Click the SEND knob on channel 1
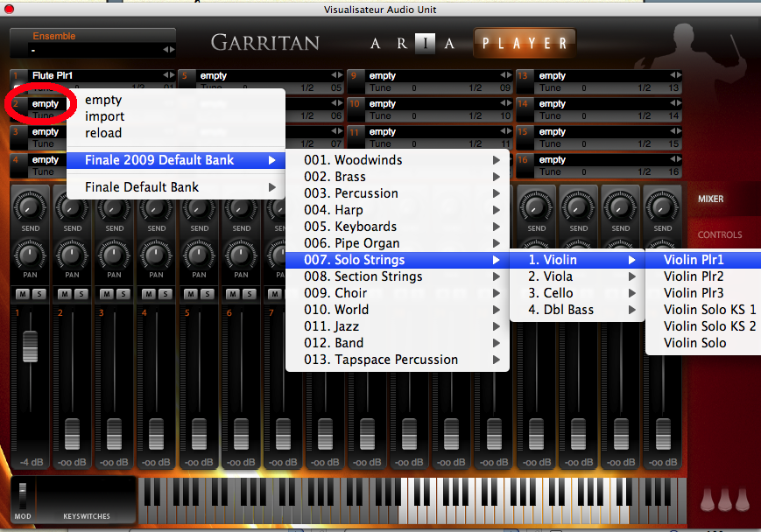 (30, 206)
